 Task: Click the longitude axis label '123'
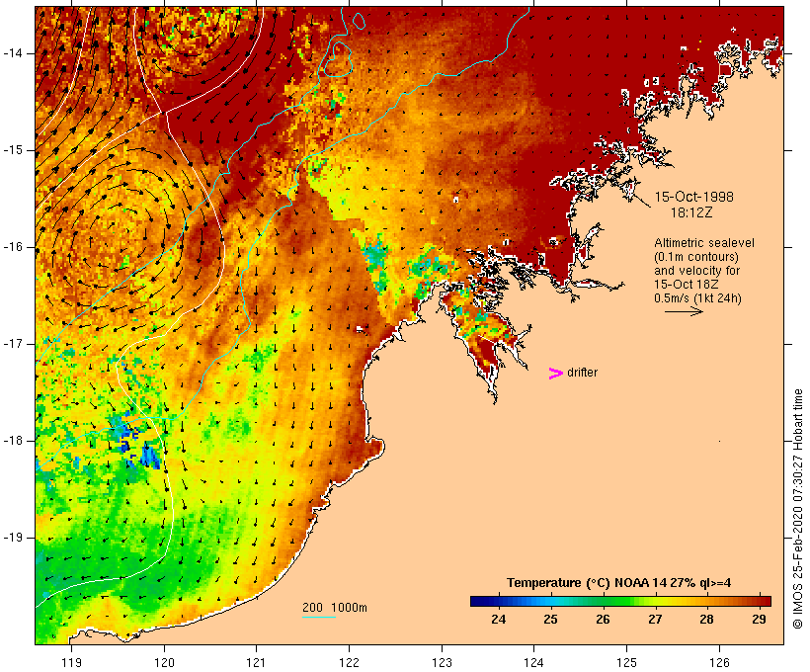pyautogui.click(x=442, y=663)
